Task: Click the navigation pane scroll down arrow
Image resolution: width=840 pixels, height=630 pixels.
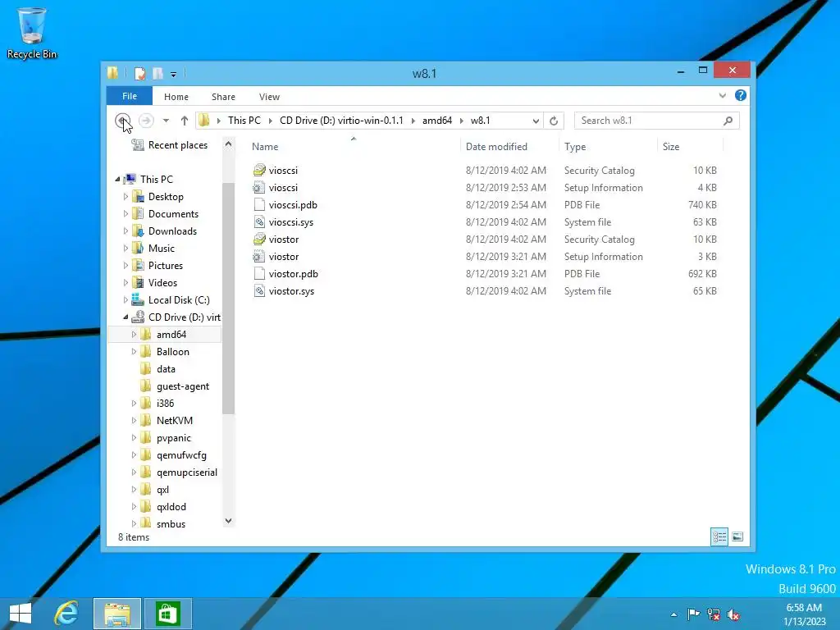Action: click(228, 521)
